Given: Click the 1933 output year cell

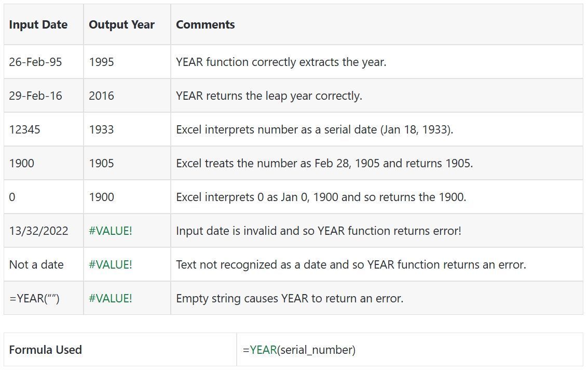Looking at the screenshot, I should [x=101, y=129].
